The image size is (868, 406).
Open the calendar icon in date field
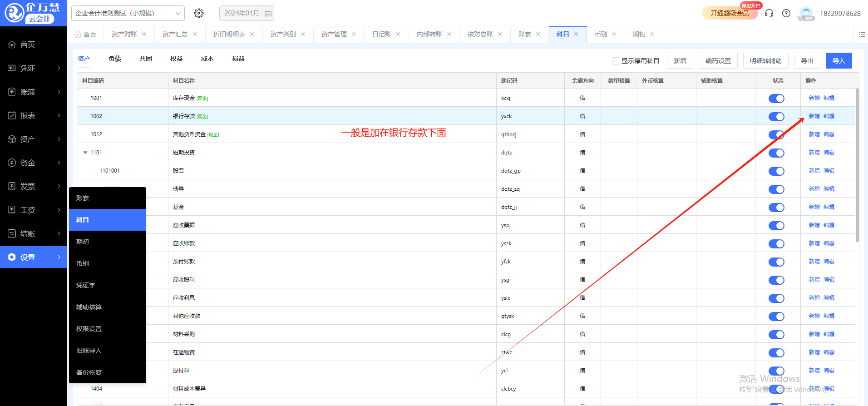click(x=268, y=14)
